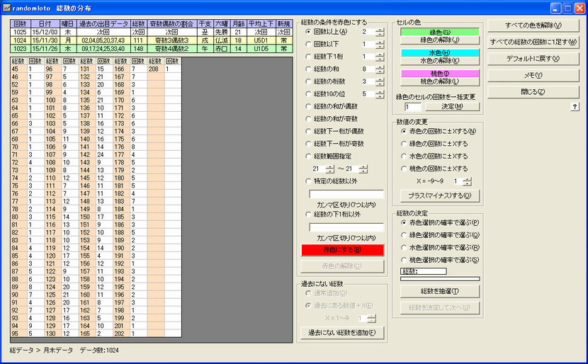
Task: Select 総数下一桁が偶数 radio option
Action: pyautogui.click(x=308, y=131)
